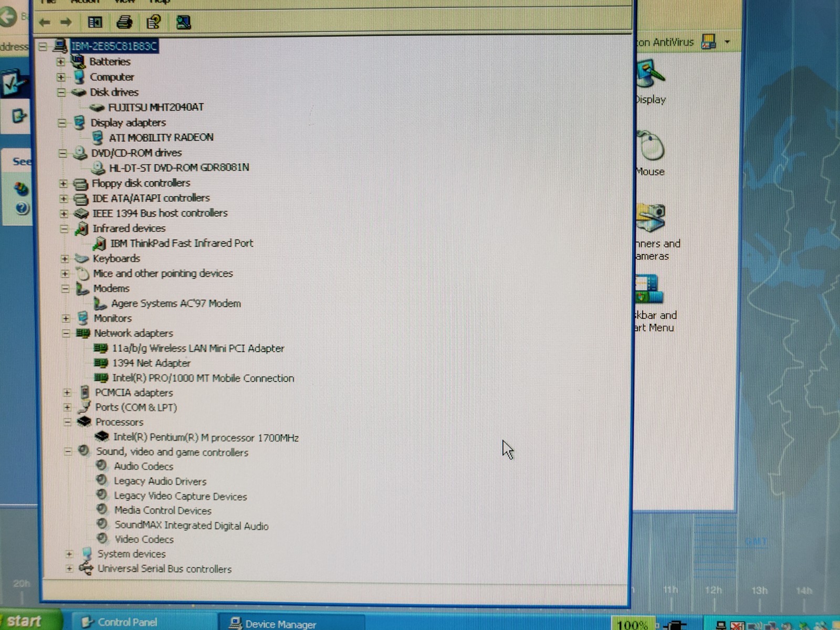The height and width of the screenshot is (630, 840).
Task: Select Legacy Video Capture Devices entry
Action: tap(180, 496)
